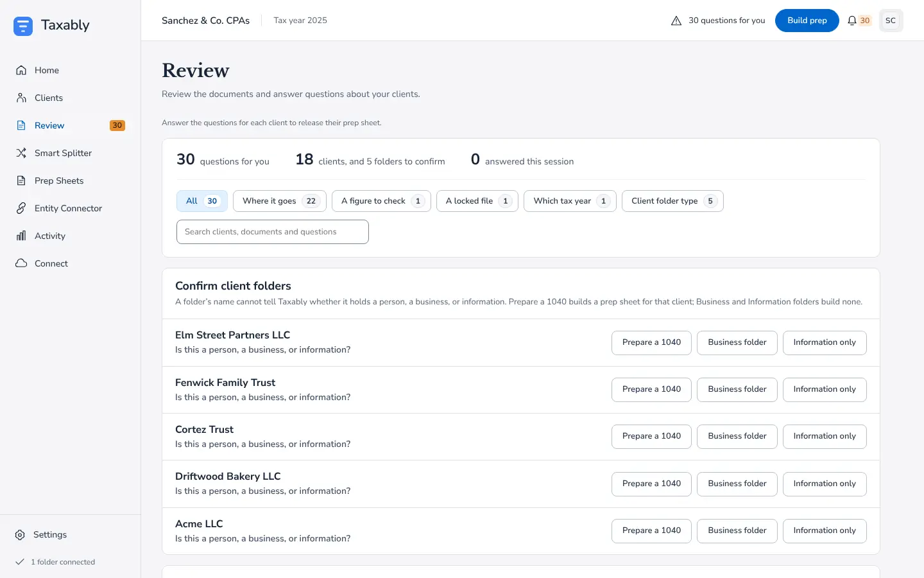Mark Driftwood Bakery LLC as Business folder
Screen dimensions: 924x578
[737, 484]
